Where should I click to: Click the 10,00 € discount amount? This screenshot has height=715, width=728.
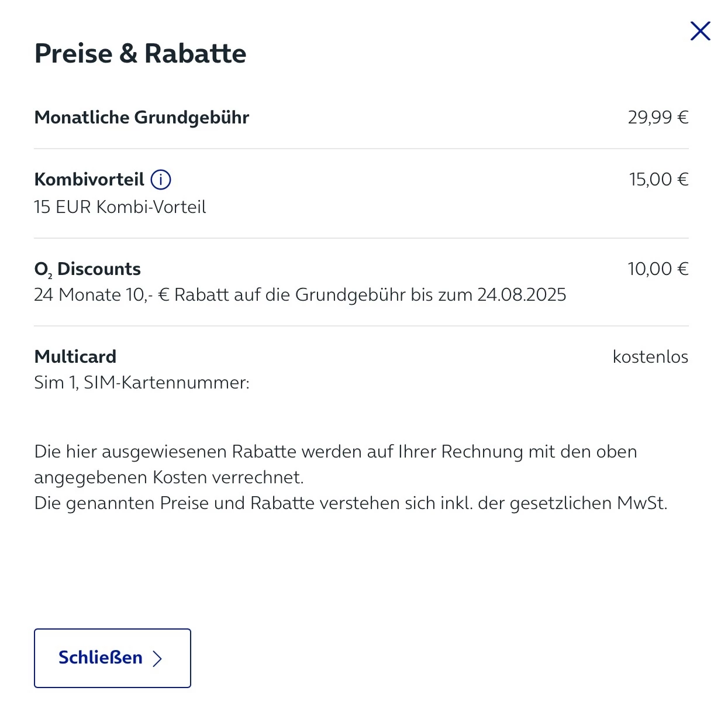658,269
